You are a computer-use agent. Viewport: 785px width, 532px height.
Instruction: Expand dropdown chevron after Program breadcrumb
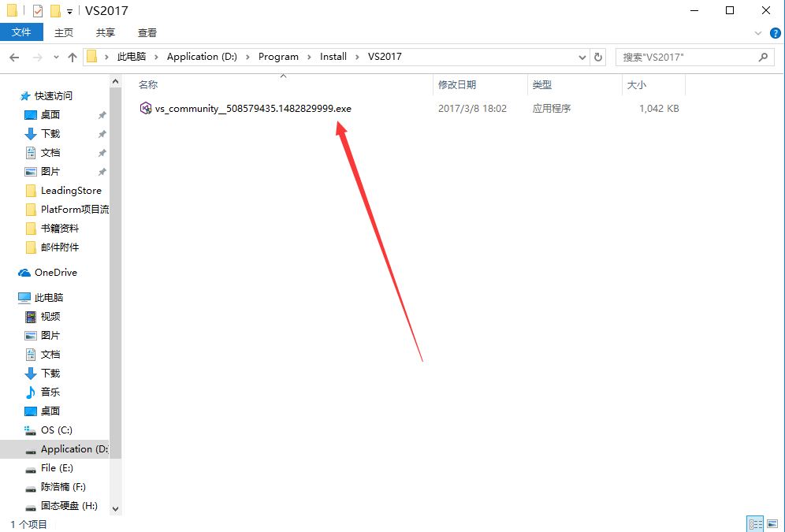pos(309,57)
